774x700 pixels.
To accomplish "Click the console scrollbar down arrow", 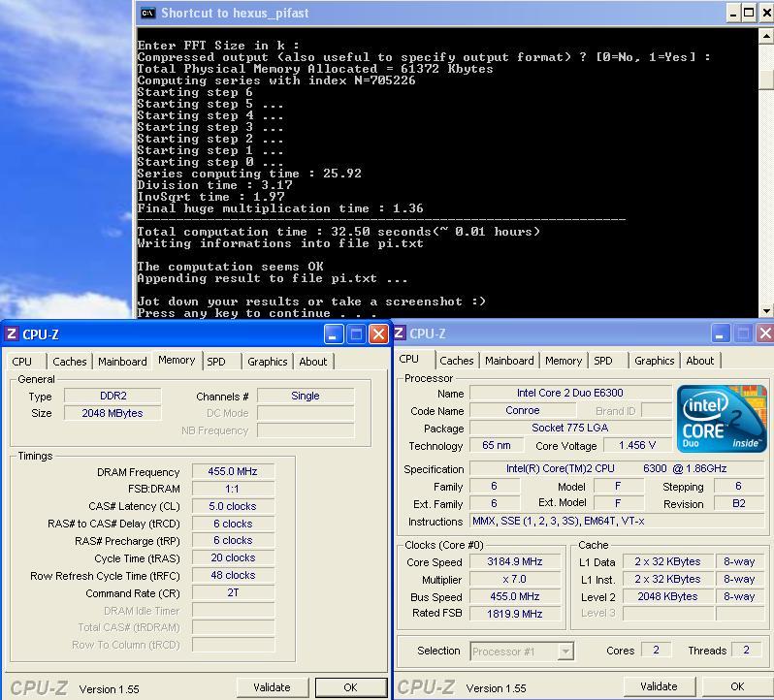I will (x=766, y=311).
